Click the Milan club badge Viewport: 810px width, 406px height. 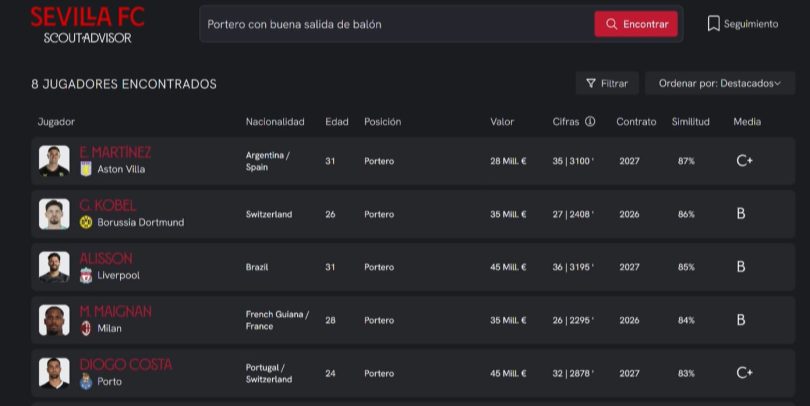click(86, 328)
